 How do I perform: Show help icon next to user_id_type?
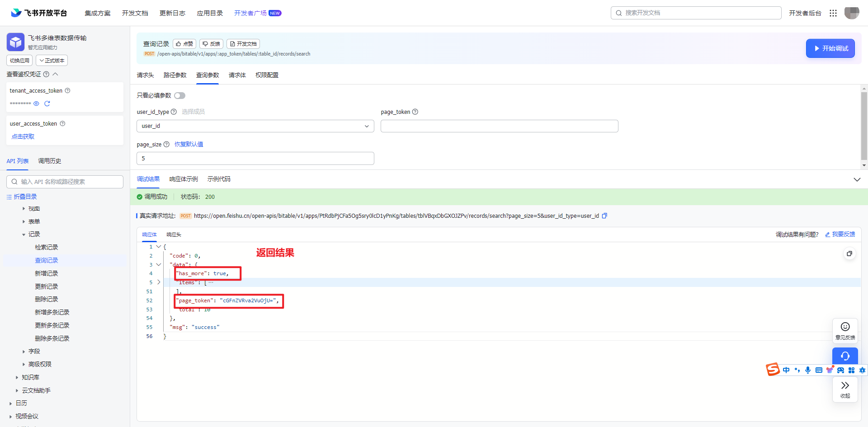point(174,112)
